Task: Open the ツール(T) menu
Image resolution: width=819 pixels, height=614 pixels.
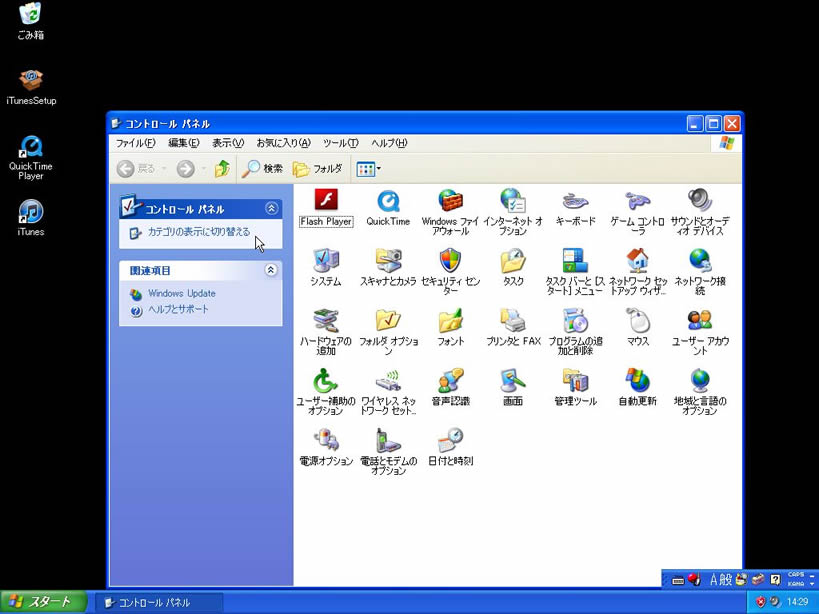Action: pos(341,143)
